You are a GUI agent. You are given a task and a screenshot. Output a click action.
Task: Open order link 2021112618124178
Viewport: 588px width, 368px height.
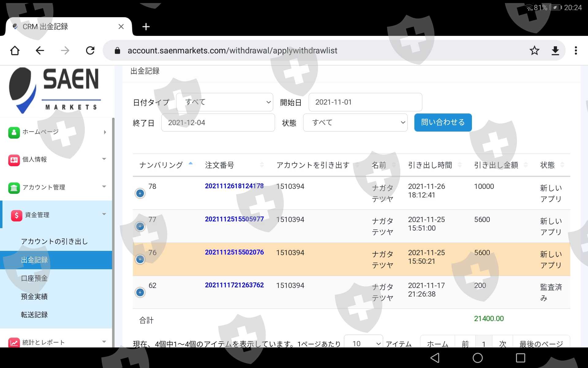(234, 186)
